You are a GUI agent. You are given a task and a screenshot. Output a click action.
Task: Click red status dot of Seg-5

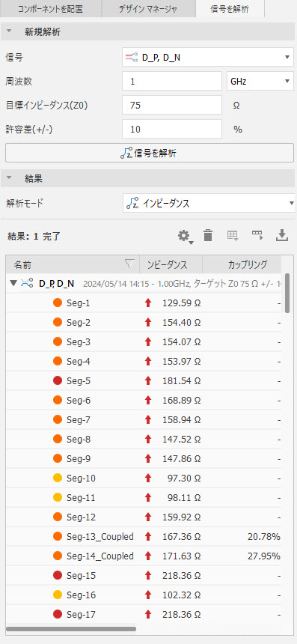pyautogui.click(x=58, y=380)
